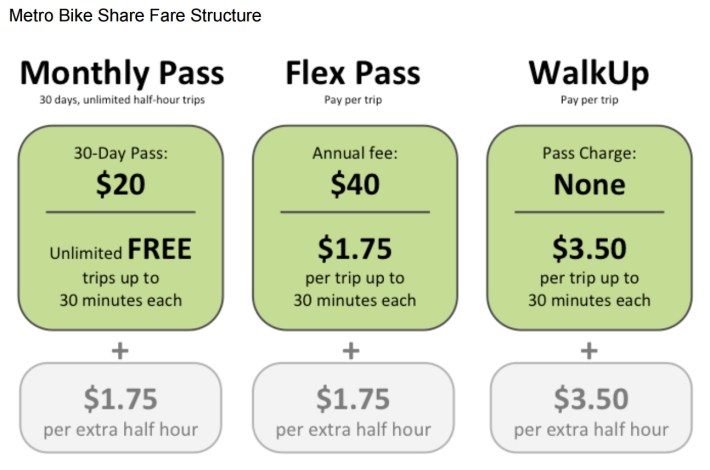Click the Metro Bike Share Fare Structure title
Viewport: 710px width, 470px height.
(x=135, y=15)
